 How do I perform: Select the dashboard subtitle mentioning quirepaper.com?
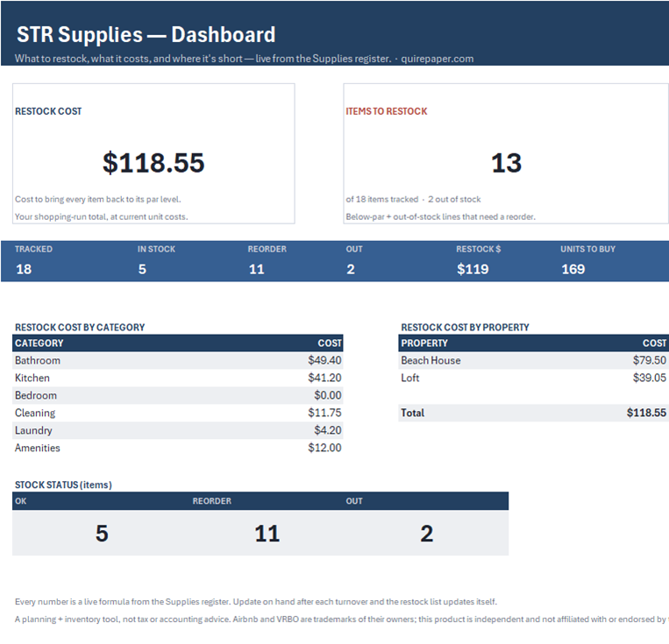[x=244, y=59]
